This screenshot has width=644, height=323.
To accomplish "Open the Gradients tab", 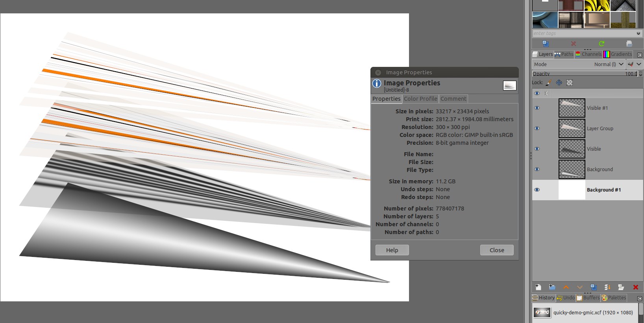I will pos(618,54).
